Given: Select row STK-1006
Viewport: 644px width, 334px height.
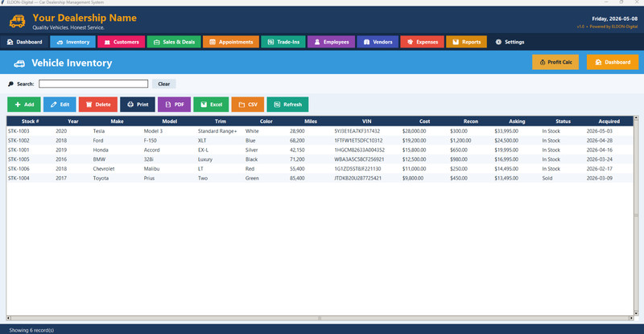Looking at the screenshot, I should [320, 169].
